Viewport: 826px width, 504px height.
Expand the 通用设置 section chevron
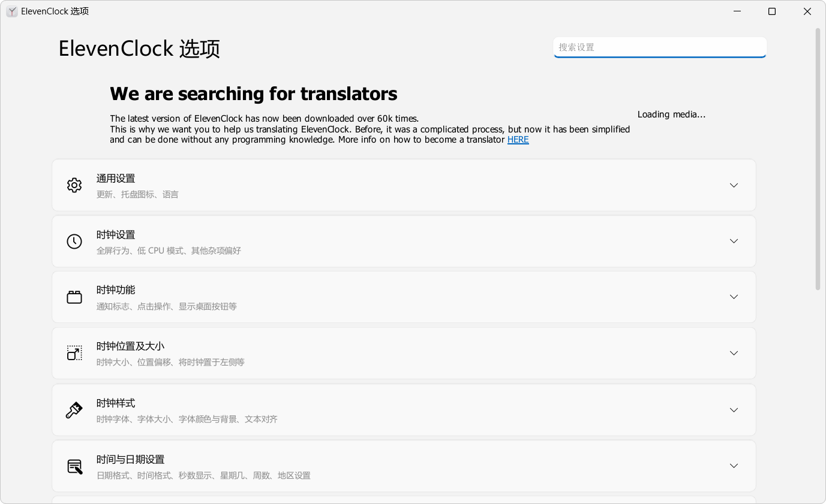click(x=734, y=185)
